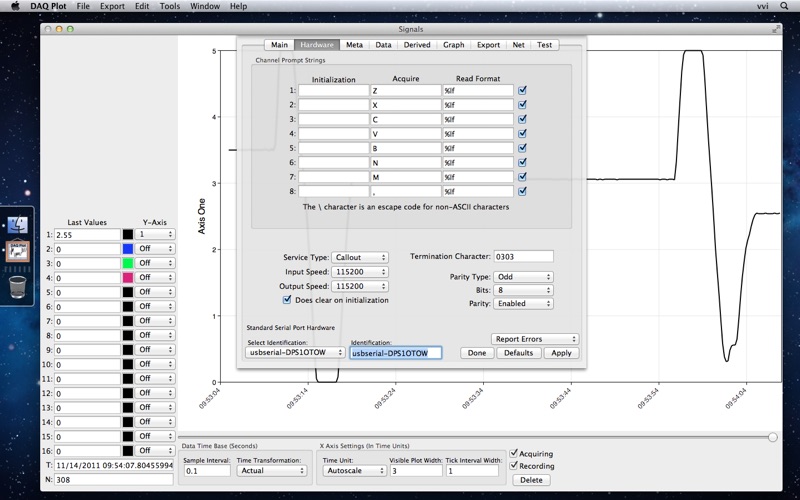
Task: Switch to the Test tab
Action: pos(544,45)
